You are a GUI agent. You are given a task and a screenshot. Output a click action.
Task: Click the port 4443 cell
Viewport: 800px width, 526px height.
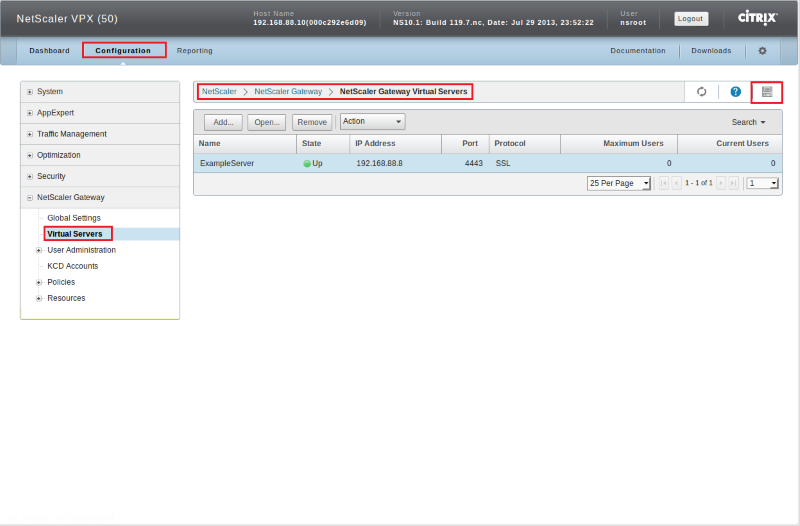tap(473, 163)
